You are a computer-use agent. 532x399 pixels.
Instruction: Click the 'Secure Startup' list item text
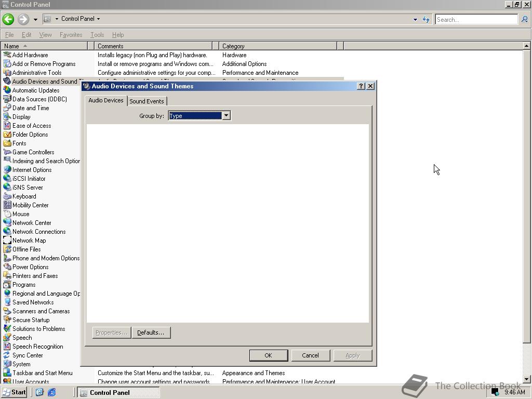point(31,320)
